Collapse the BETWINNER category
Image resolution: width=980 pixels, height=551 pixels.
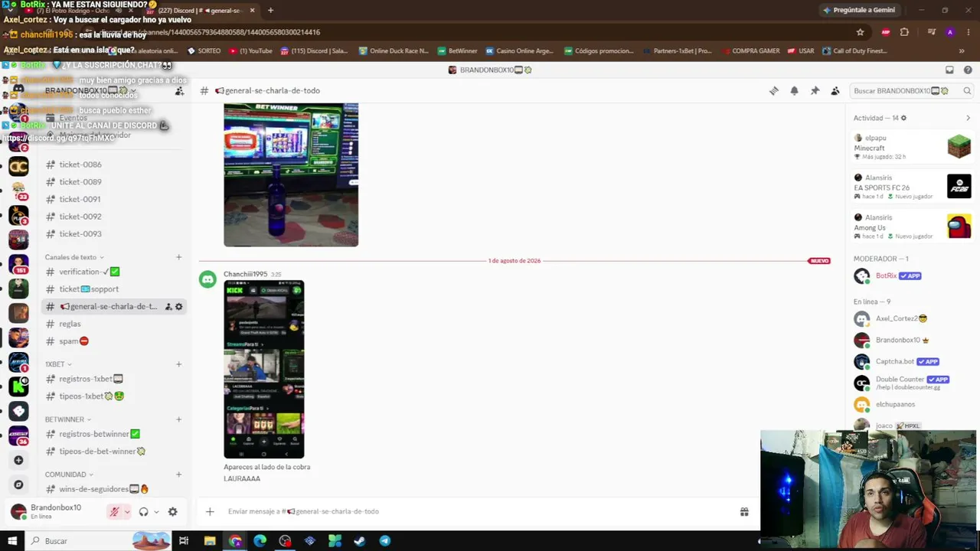pos(68,419)
